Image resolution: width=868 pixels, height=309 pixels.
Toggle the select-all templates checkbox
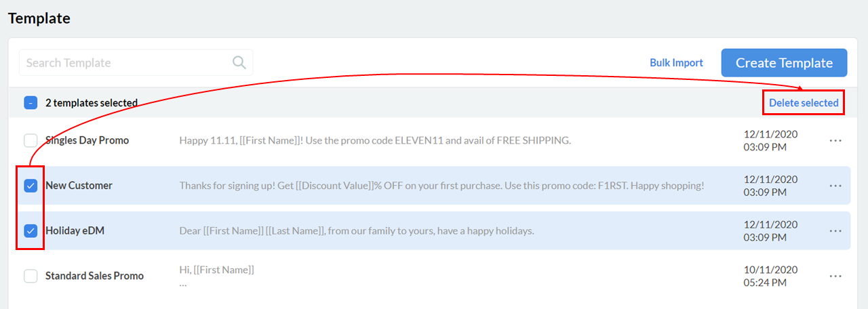coord(31,103)
